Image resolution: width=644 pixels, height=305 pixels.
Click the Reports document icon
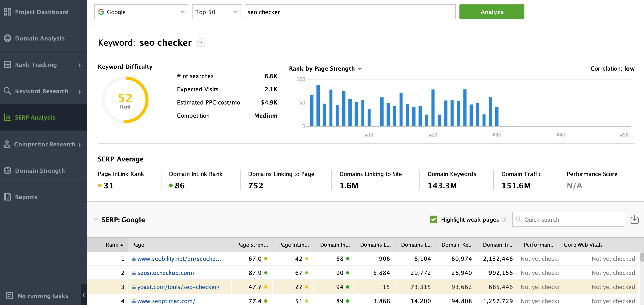tap(8, 197)
